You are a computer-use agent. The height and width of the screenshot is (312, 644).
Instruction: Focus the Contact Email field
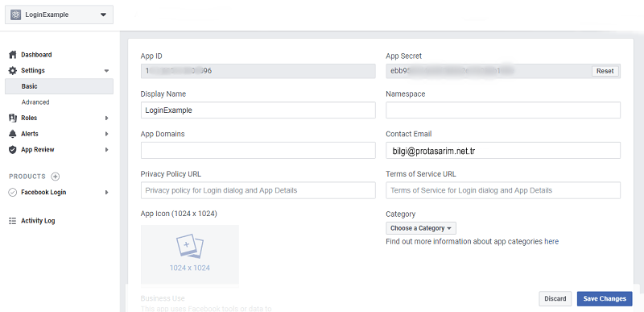(x=503, y=151)
